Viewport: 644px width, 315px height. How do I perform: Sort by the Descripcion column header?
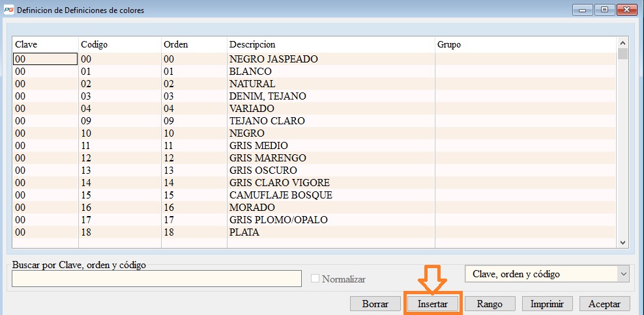point(330,44)
